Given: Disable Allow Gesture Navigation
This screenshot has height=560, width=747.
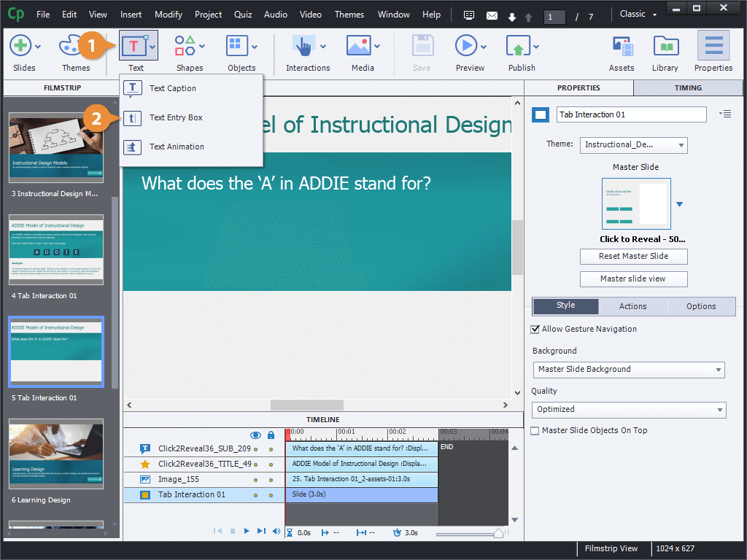Looking at the screenshot, I should tap(535, 329).
